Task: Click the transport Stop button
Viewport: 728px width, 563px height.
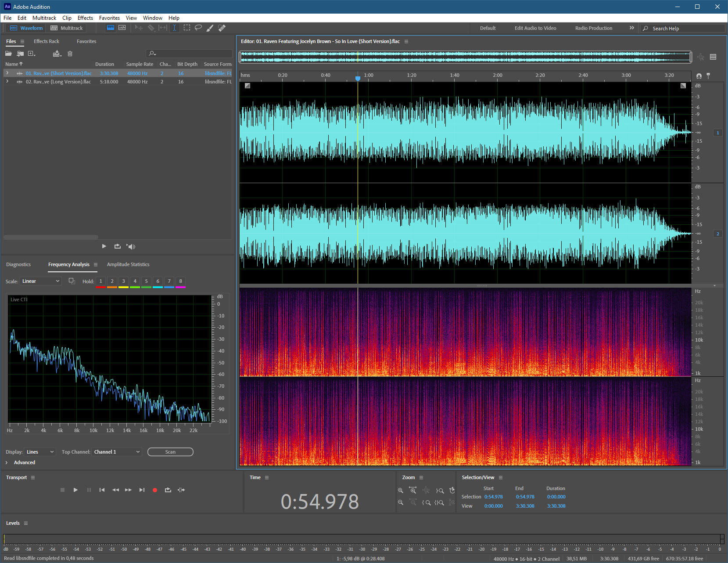Action: click(62, 490)
